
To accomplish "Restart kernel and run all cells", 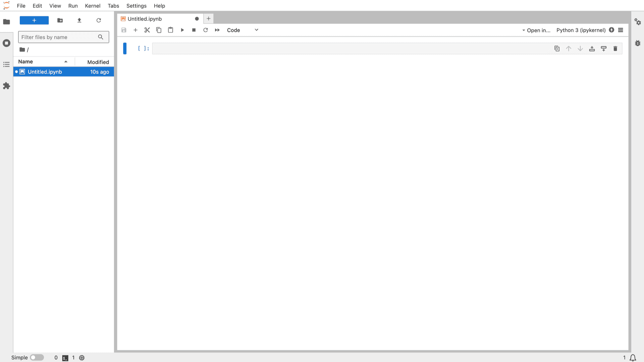I will (217, 30).
